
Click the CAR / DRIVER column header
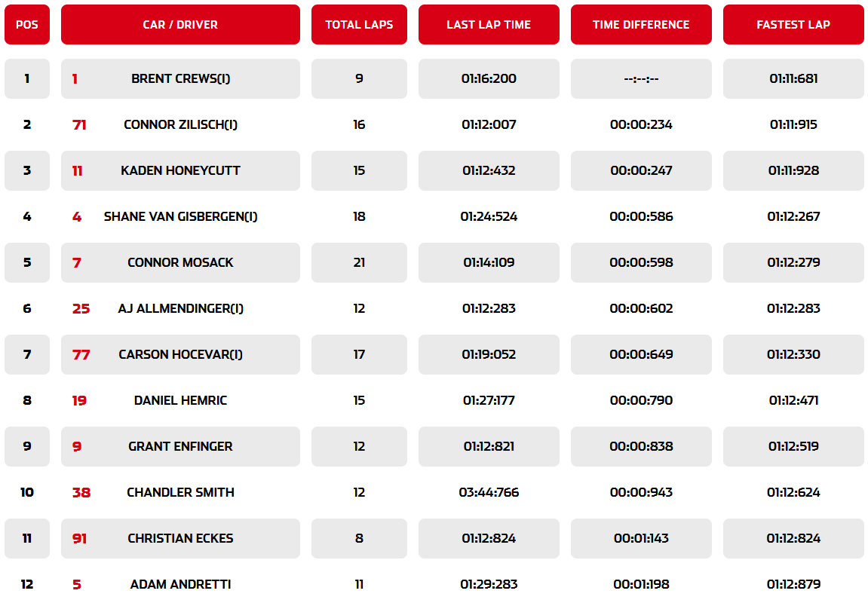coord(180,24)
